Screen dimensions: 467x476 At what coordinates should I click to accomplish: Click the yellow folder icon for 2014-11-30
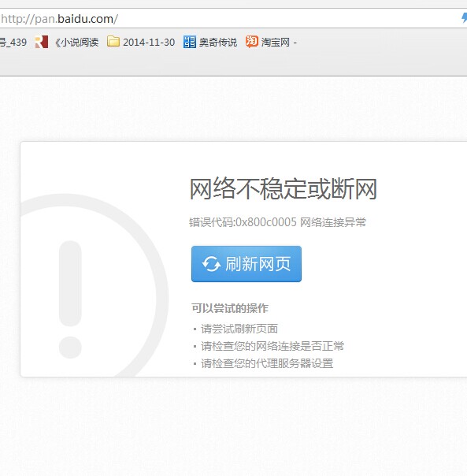(x=113, y=41)
